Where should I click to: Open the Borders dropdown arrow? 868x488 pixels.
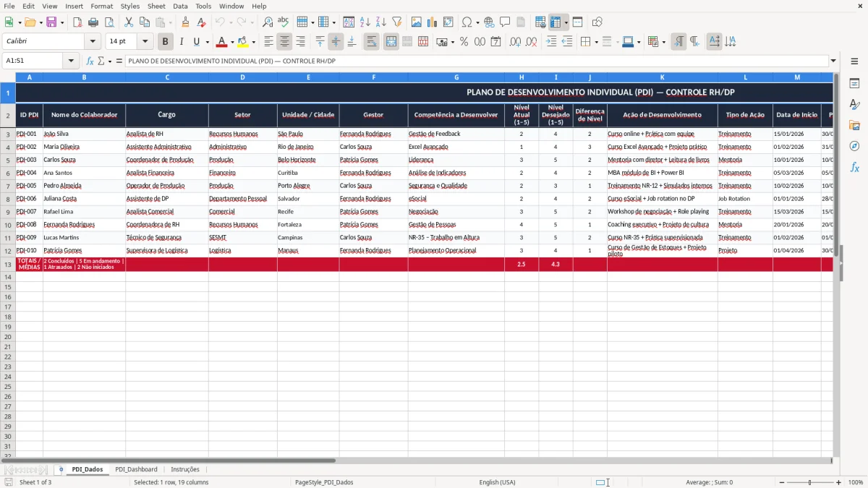tap(597, 42)
